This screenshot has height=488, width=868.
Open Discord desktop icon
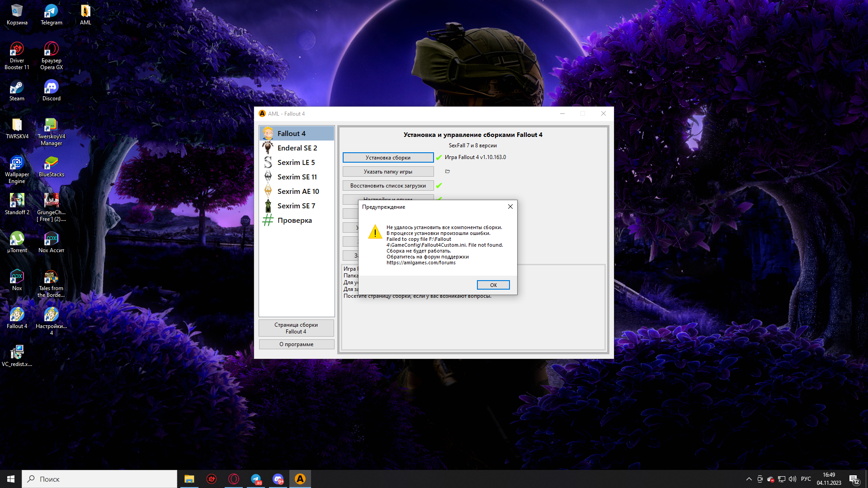tap(51, 90)
